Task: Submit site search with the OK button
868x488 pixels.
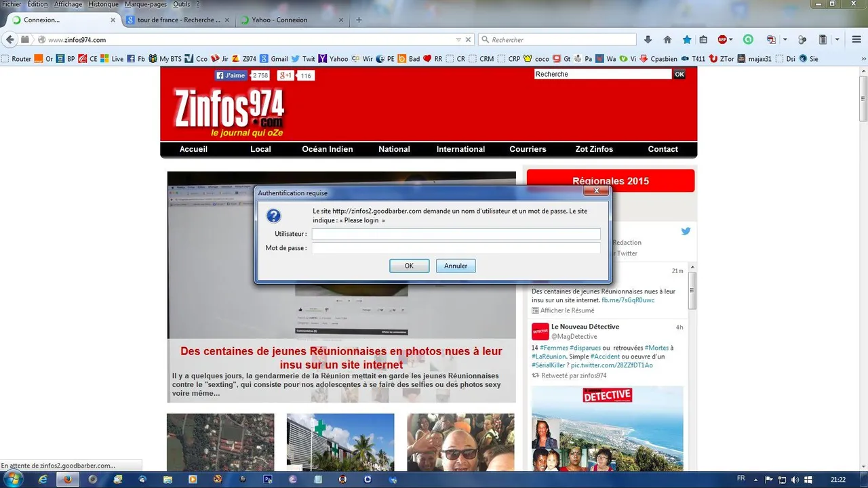Action: click(679, 75)
